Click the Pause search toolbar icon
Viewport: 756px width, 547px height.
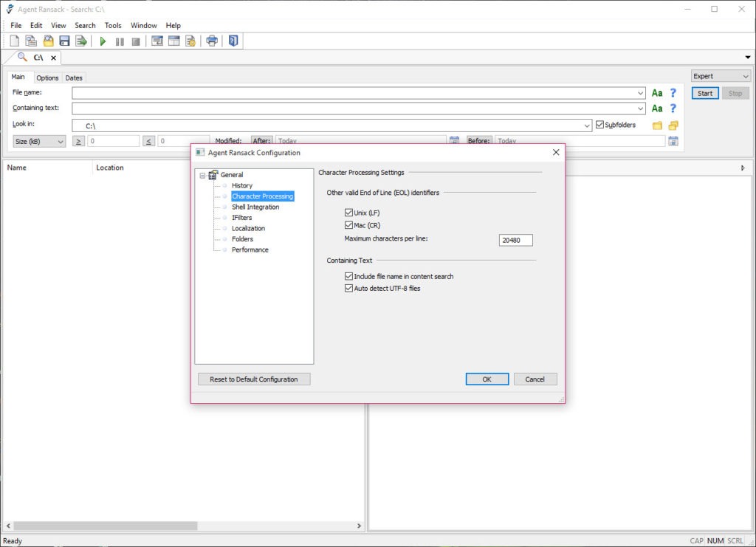tap(120, 41)
